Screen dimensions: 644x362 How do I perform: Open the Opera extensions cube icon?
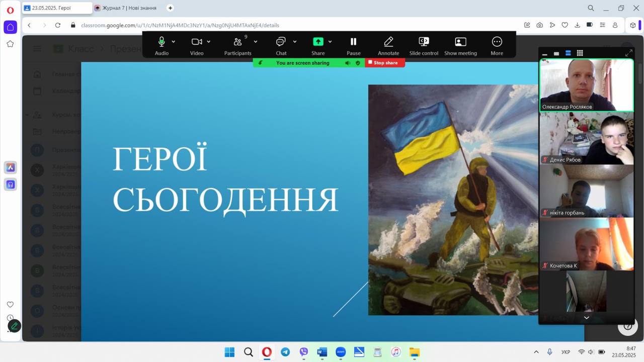coord(633,25)
